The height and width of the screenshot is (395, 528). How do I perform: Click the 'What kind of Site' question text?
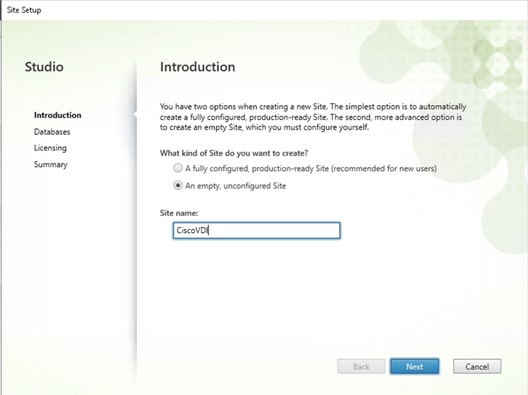pos(234,153)
